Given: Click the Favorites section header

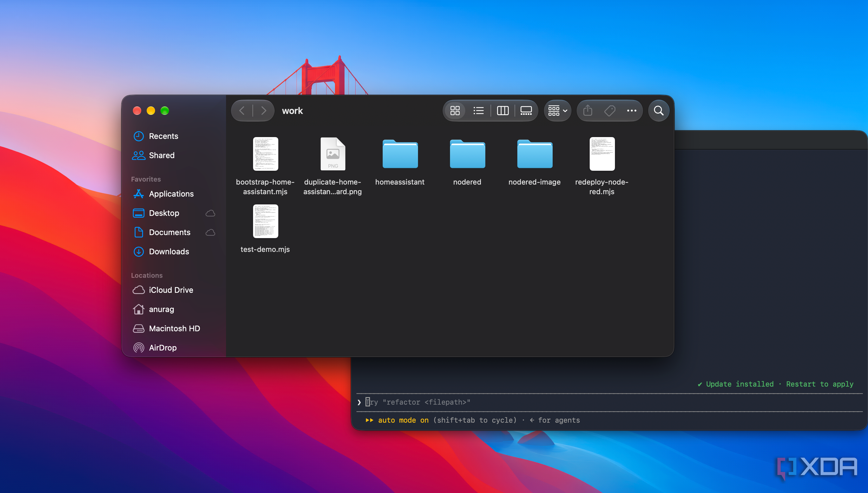Looking at the screenshot, I should pos(146,179).
